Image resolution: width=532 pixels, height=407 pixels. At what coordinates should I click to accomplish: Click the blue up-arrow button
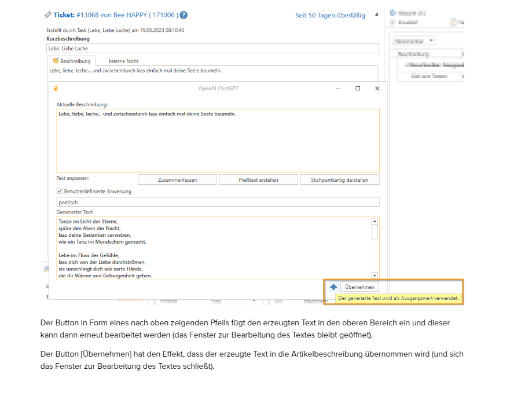tap(333, 287)
